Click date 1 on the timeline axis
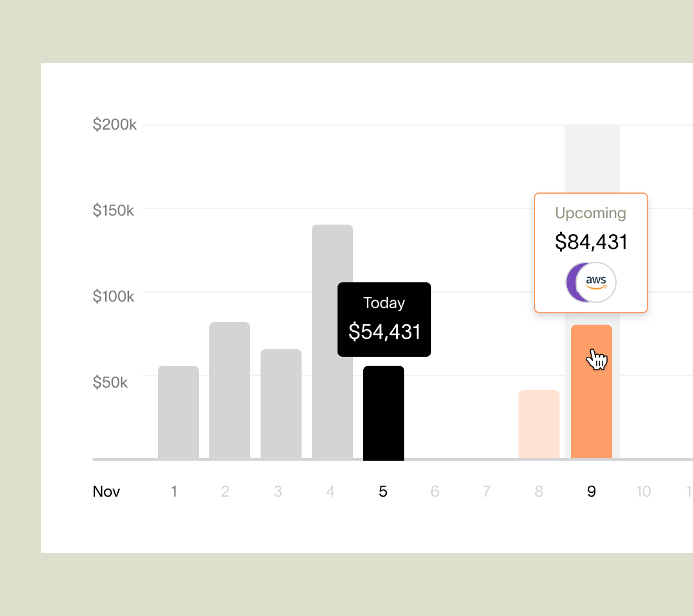This screenshot has height=616, width=693. 174,492
